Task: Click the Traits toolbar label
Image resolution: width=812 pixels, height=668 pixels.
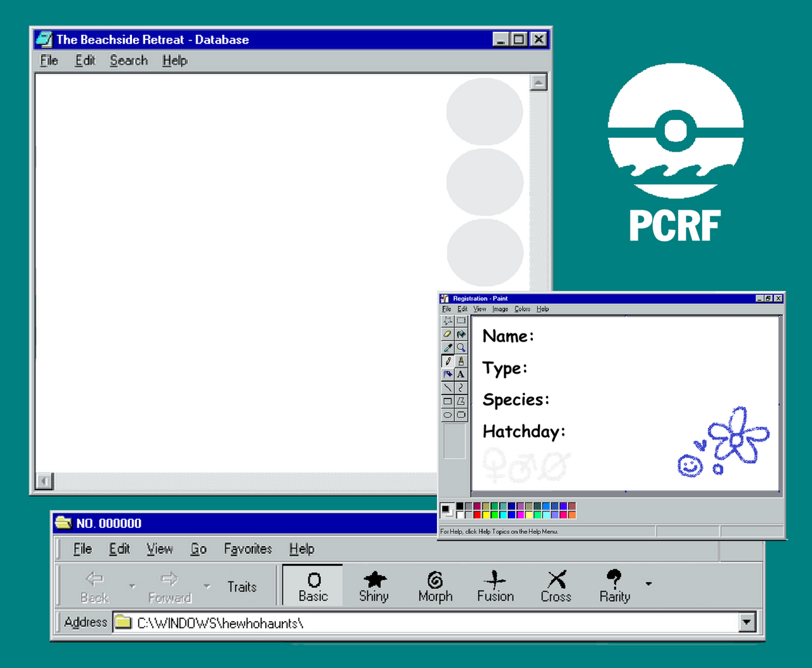Action: click(242, 587)
